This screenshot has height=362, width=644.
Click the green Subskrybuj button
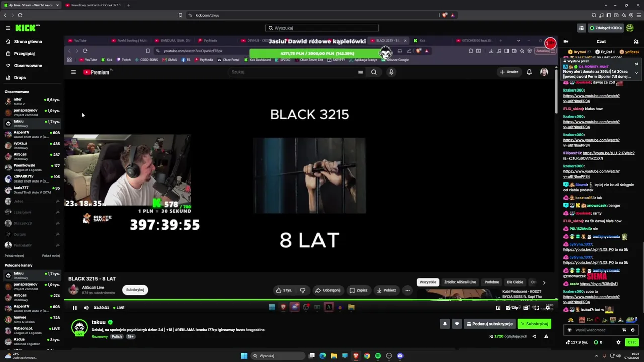pyautogui.click(x=534, y=324)
